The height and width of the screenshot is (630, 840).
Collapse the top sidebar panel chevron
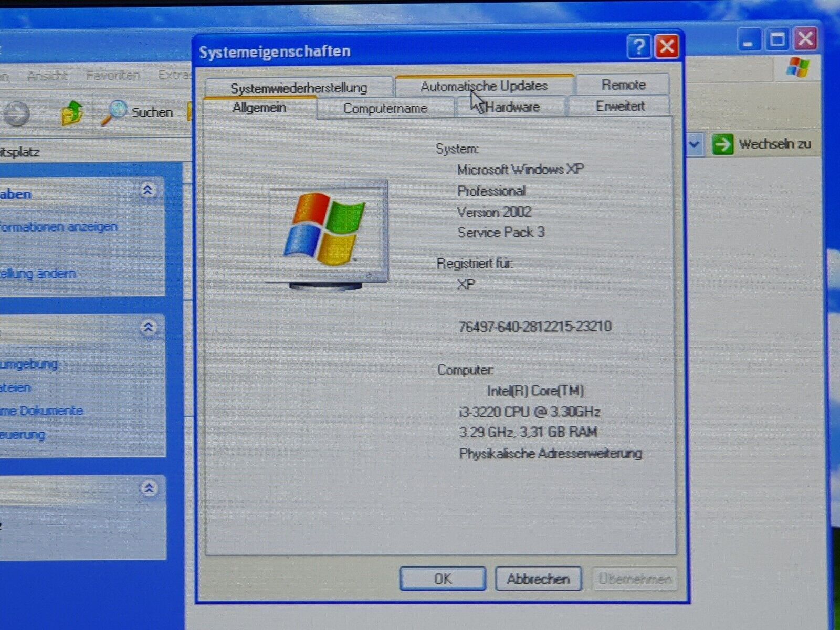148,190
